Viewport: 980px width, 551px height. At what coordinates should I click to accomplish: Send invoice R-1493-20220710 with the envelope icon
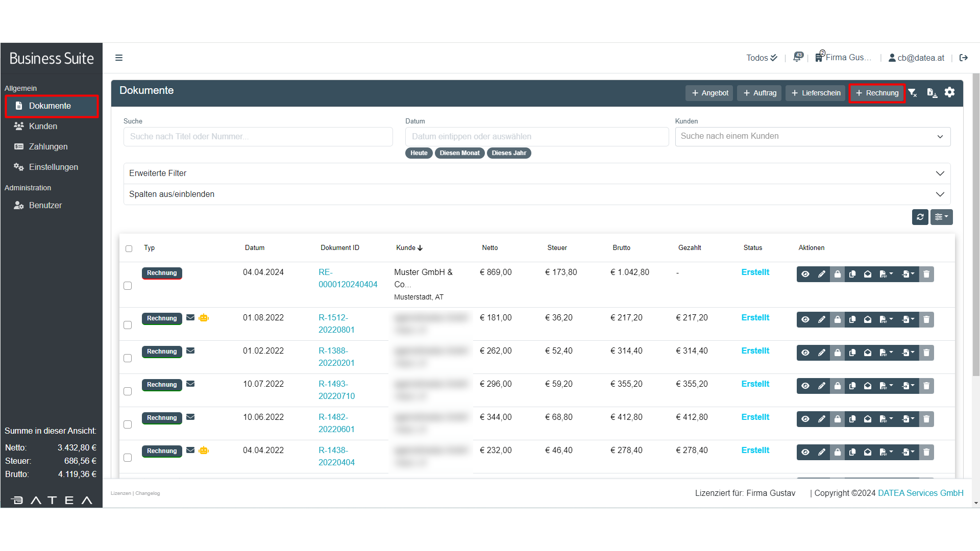coord(868,386)
